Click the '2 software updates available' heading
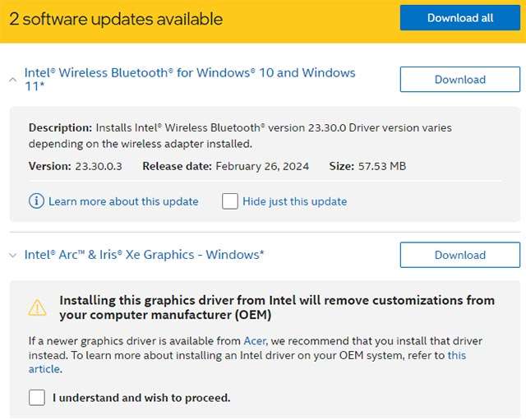 click(116, 19)
